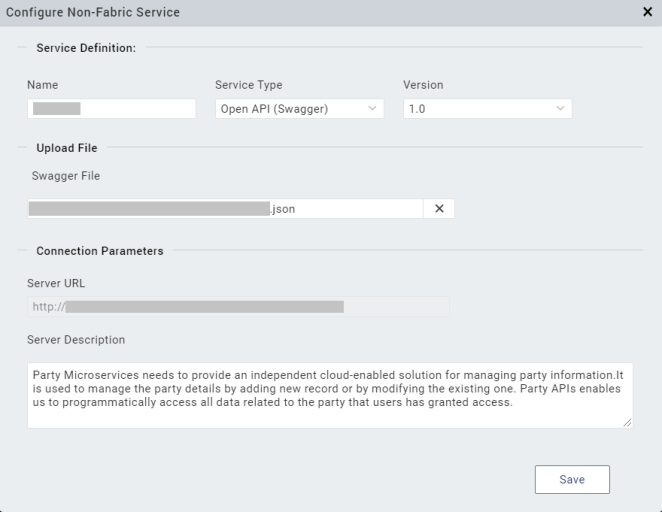Focus the Name input field

tap(111, 109)
